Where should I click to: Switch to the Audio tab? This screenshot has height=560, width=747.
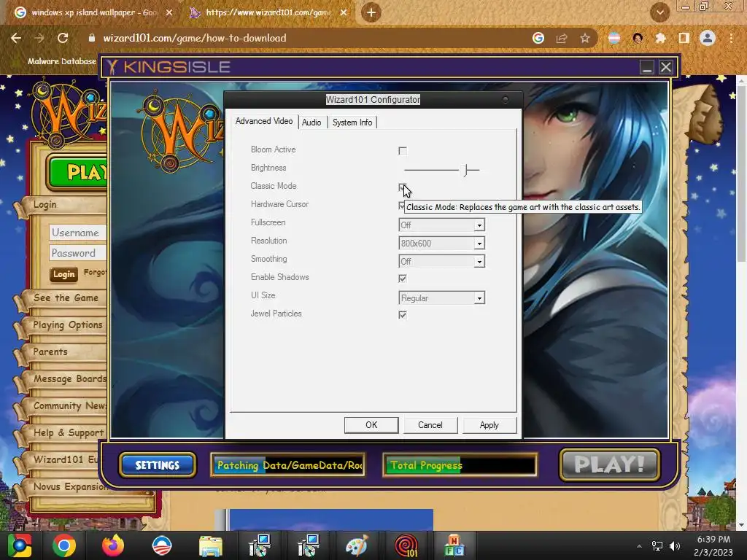311,122
